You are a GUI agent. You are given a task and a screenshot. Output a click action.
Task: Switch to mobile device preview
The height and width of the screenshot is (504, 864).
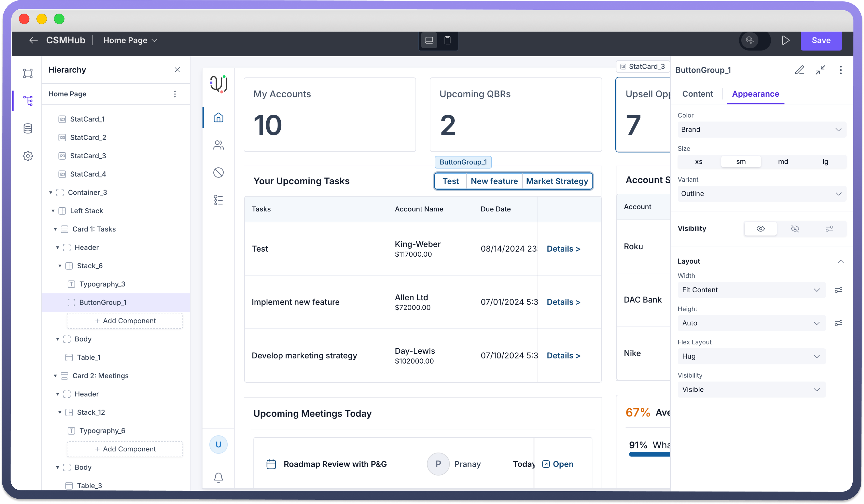(447, 41)
